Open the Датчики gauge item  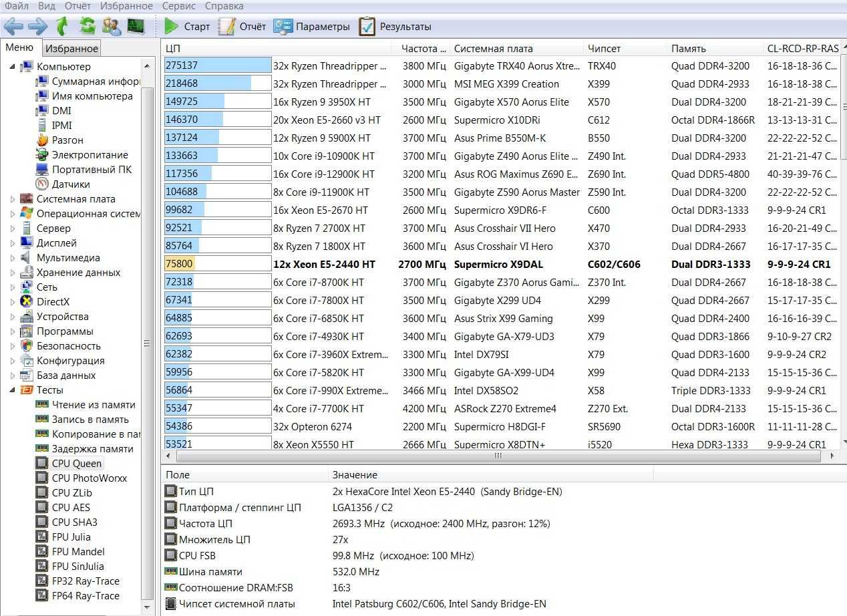point(63,184)
